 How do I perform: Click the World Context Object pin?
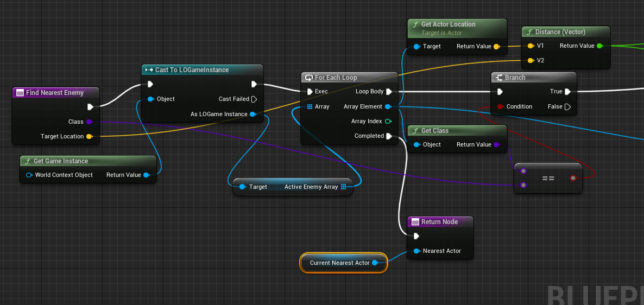pos(29,175)
